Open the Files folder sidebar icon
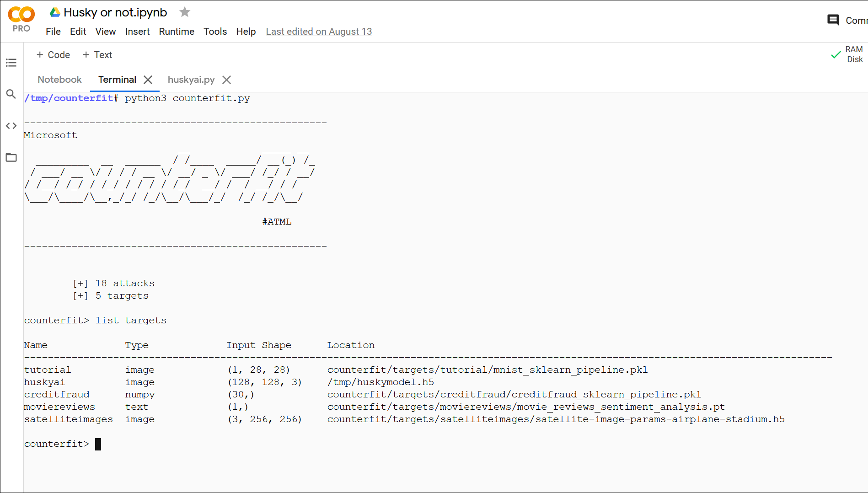Screen dimensions: 868x493 coord(11,157)
